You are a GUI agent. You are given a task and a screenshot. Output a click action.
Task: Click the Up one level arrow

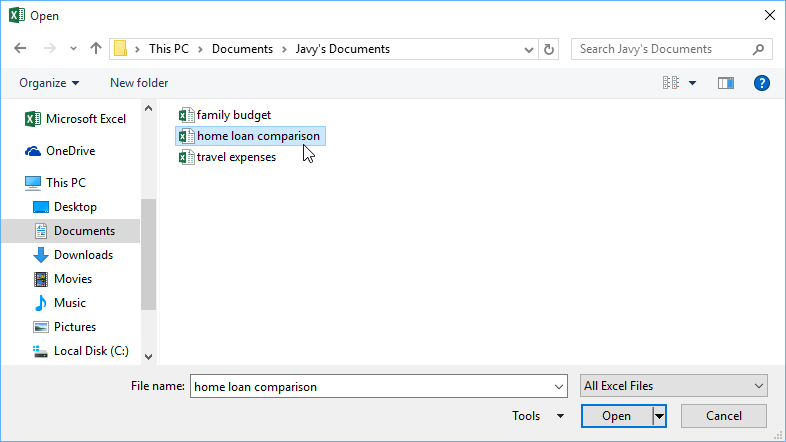click(96, 49)
